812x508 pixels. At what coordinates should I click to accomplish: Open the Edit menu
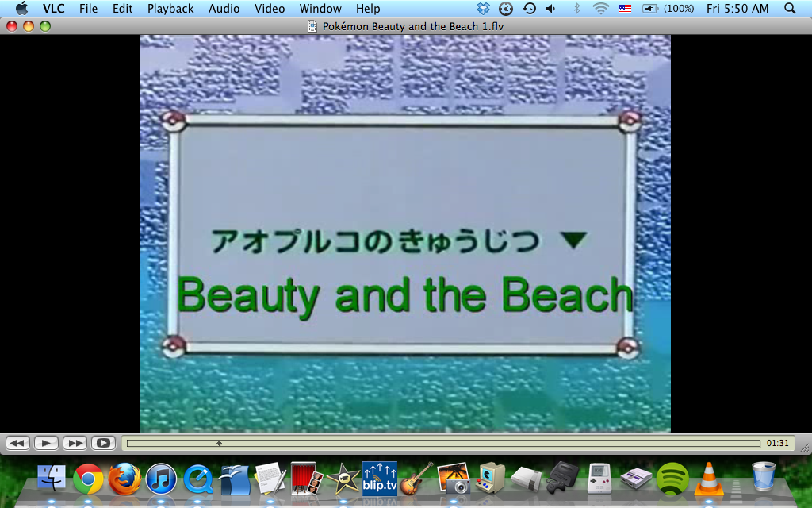[x=122, y=8]
